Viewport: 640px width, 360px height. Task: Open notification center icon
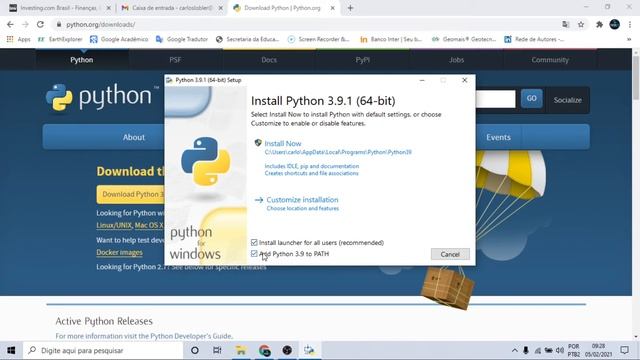[x=624, y=350]
